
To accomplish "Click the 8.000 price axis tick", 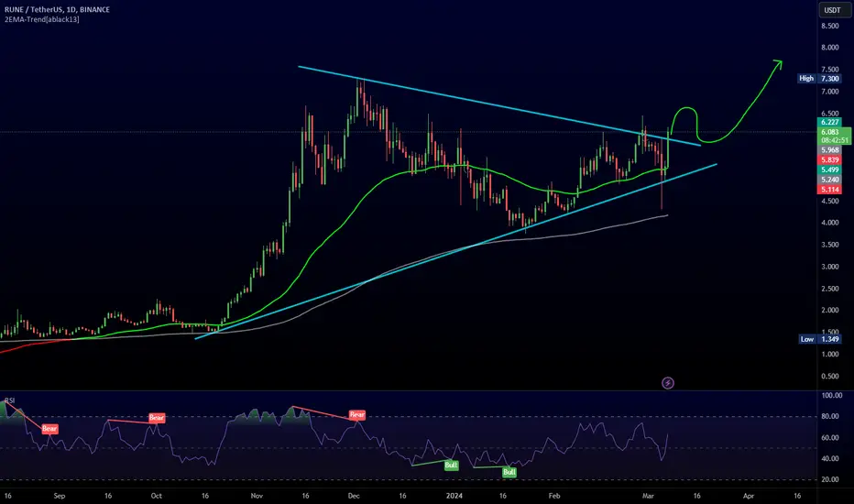I will 830,48.
